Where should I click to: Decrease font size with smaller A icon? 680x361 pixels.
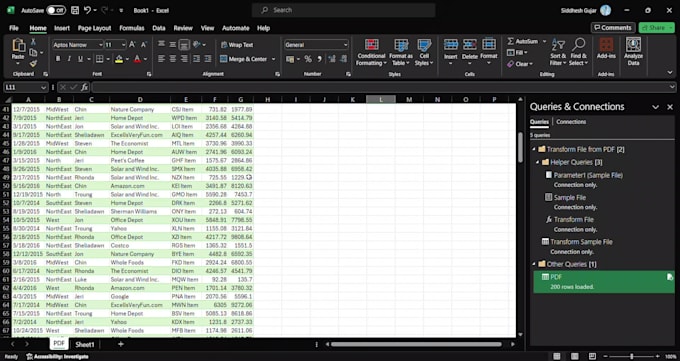144,45
